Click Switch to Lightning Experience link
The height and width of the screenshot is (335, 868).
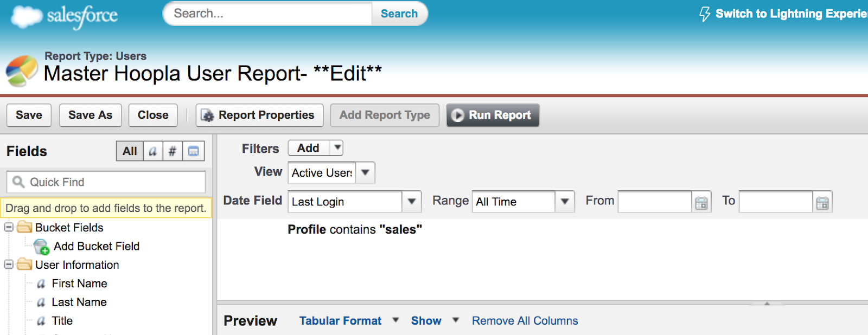(x=791, y=14)
